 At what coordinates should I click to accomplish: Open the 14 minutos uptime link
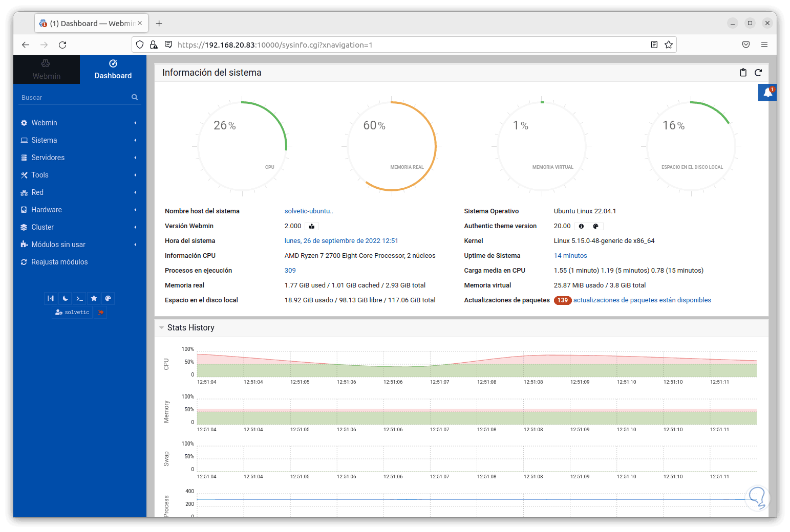pyautogui.click(x=570, y=256)
